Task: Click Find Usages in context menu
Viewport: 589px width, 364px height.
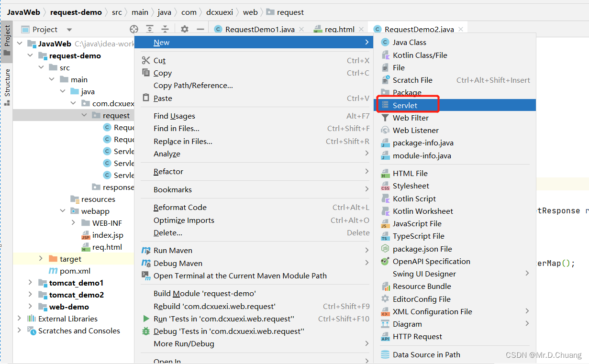Action: [174, 116]
